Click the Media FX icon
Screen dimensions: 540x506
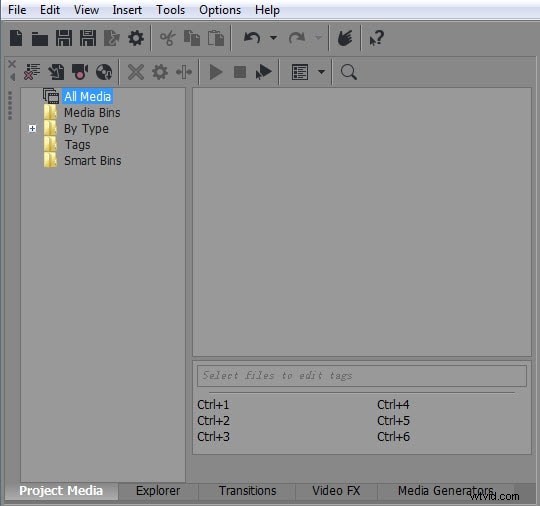[184, 72]
